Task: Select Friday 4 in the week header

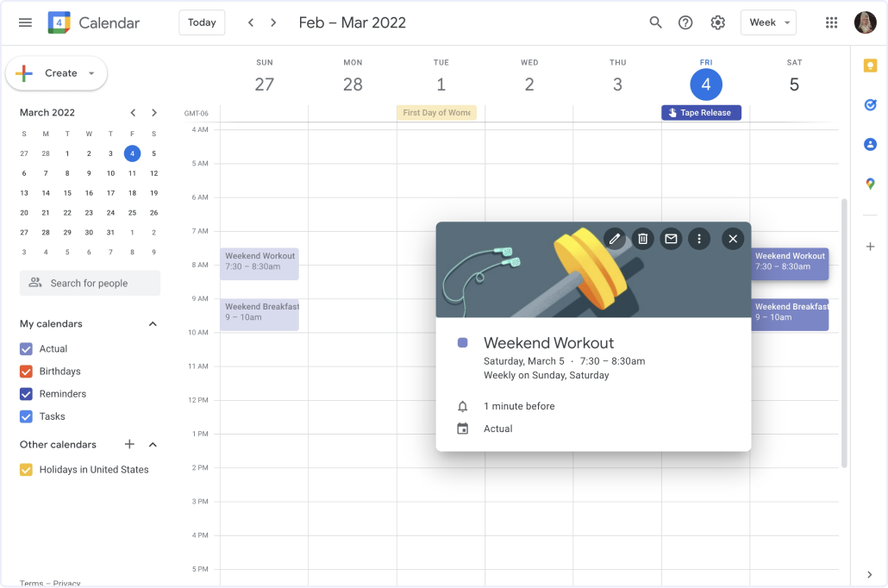Action: pos(705,84)
